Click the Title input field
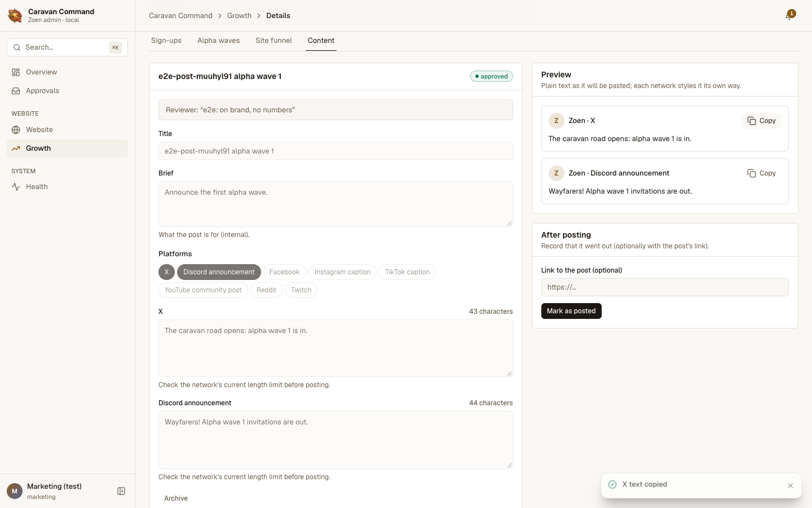Screen dimensions: 812x508 tap(336, 151)
